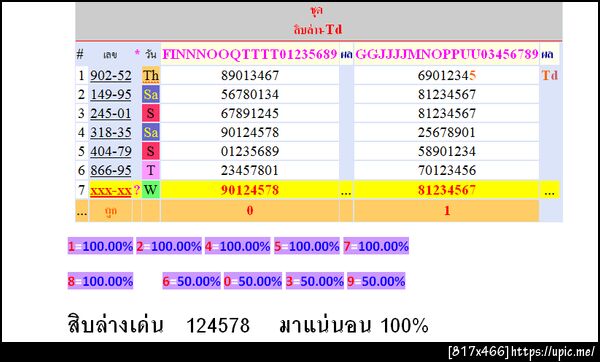The height and width of the screenshot is (362, 600).
Task: Click the 2=100.00% badge
Action: [169, 246]
